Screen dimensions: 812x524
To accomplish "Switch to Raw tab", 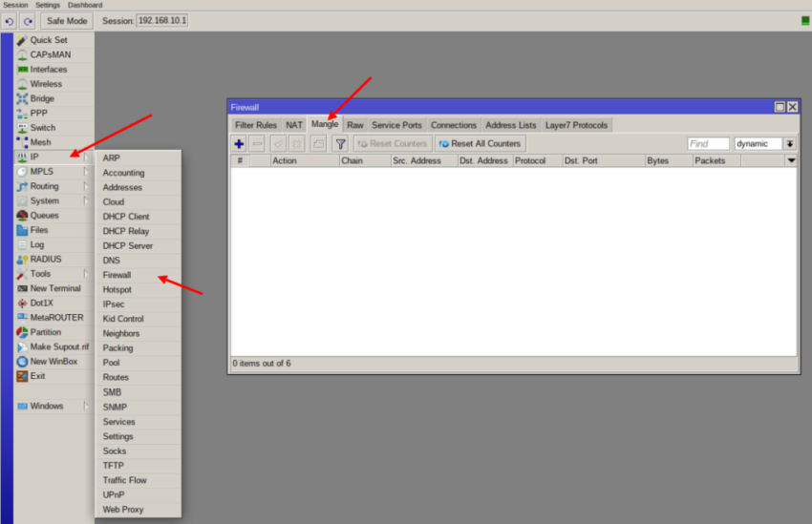I will [x=355, y=125].
